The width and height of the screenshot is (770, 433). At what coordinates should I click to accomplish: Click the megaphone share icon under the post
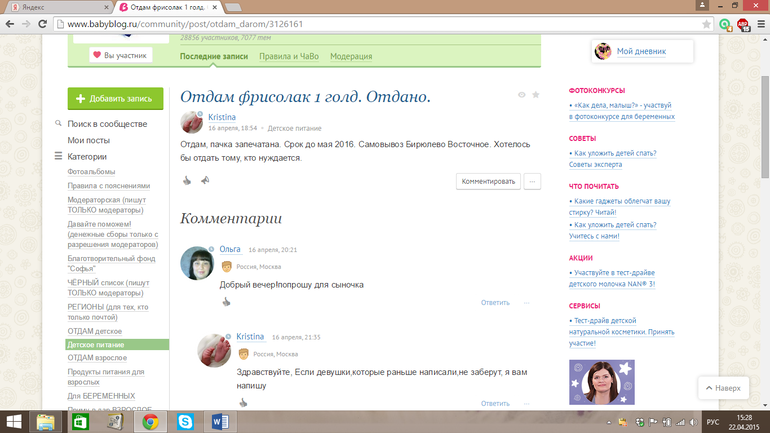click(x=205, y=181)
